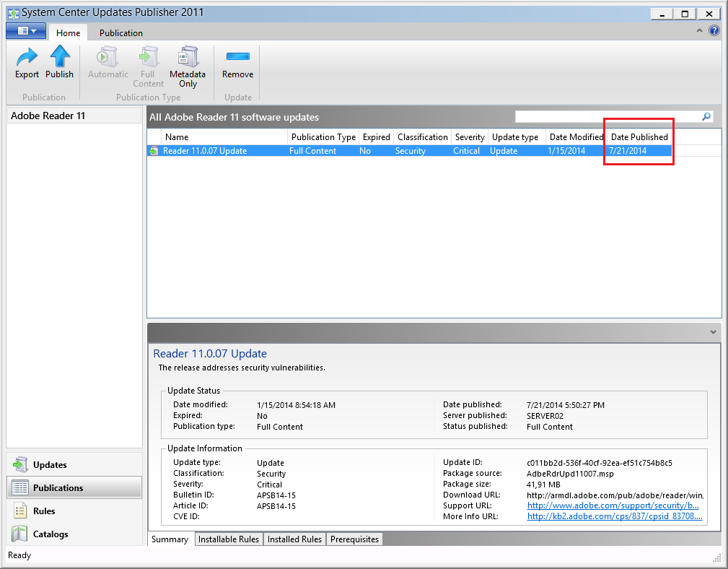Select Automatic publication type icon
This screenshot has height=569, width=728.
pyautogui.click(x=108, y=63)
